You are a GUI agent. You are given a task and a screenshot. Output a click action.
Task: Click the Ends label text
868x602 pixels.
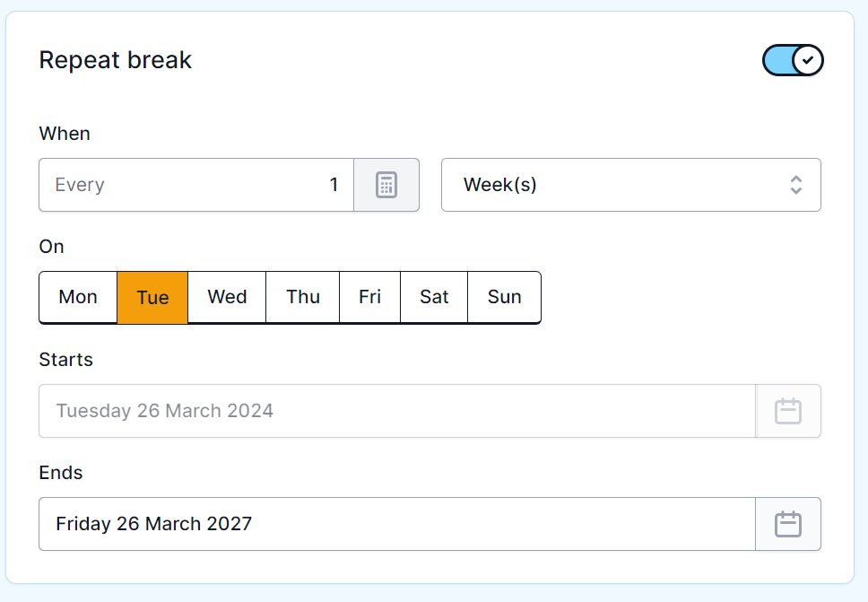(x=61, y=473)
